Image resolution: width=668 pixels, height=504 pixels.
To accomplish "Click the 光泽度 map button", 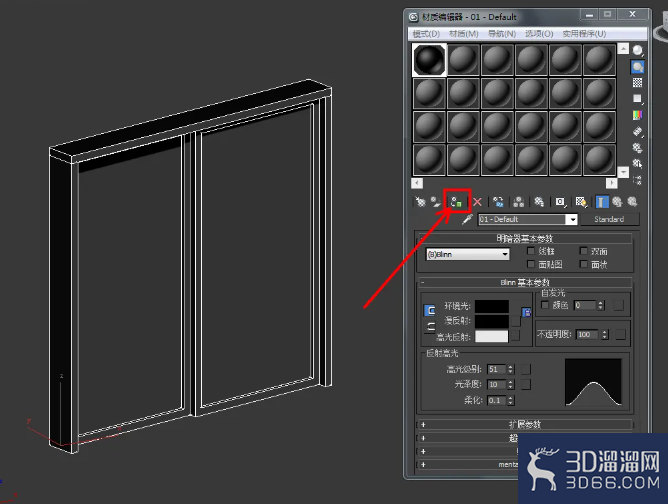I will [526, 385].
